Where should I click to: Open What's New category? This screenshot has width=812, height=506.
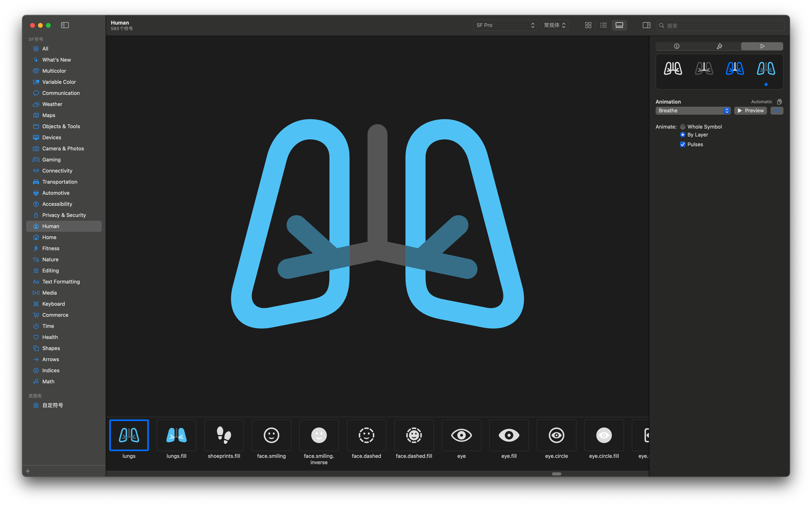(64, 60)
